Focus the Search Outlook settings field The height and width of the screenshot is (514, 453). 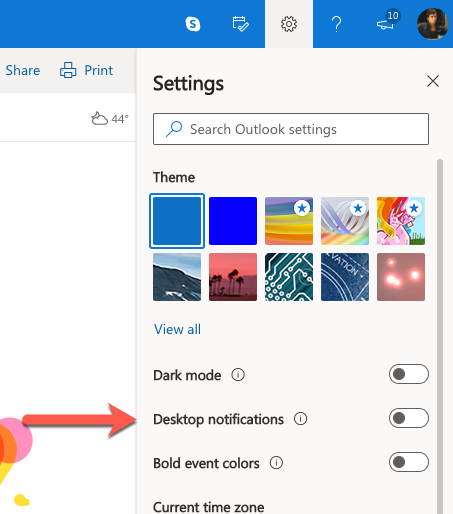pyautogui.click(x=291, y=129)
